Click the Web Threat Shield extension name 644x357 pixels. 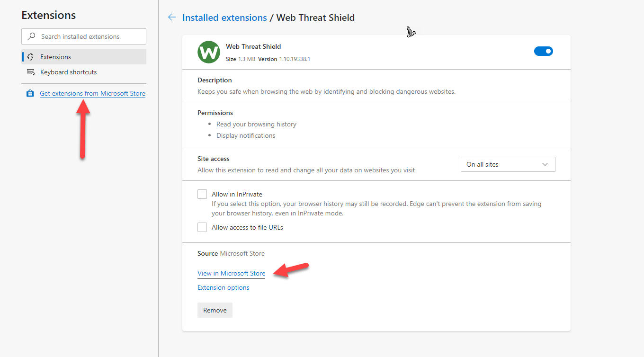[253, 46]
